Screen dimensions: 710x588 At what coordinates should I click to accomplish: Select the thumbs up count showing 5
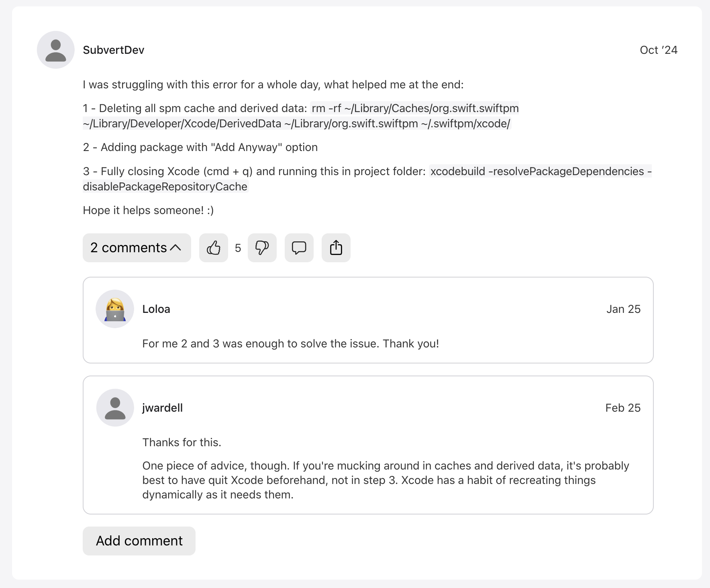point(238,248)
